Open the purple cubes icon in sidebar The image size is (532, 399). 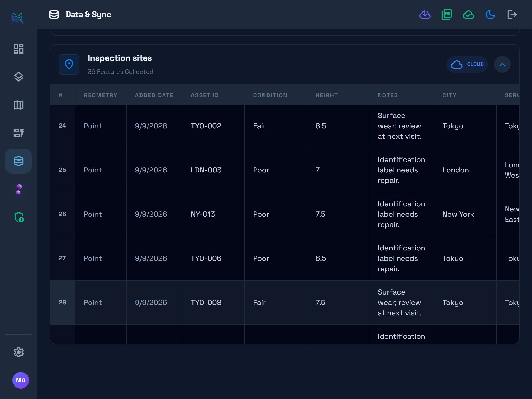tap(18, 189)
